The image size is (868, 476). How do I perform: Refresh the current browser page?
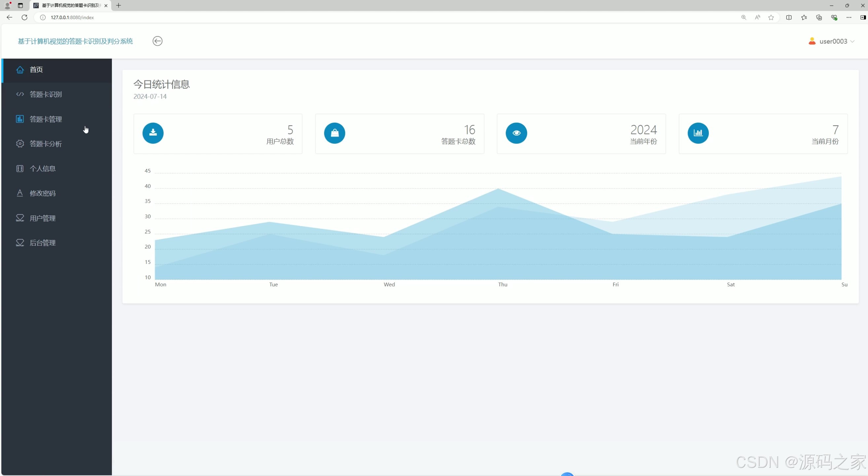pyautogui.click(x=24, y=18)
